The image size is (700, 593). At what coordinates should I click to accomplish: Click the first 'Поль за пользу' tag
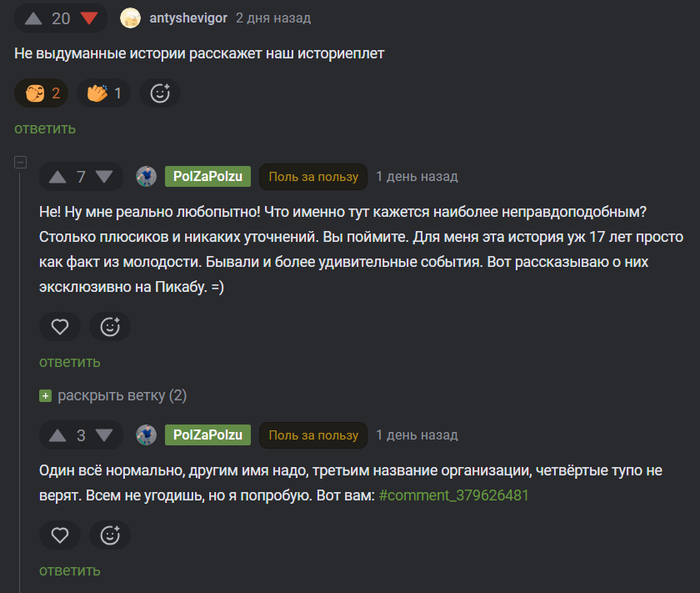(x=313, y=177)
